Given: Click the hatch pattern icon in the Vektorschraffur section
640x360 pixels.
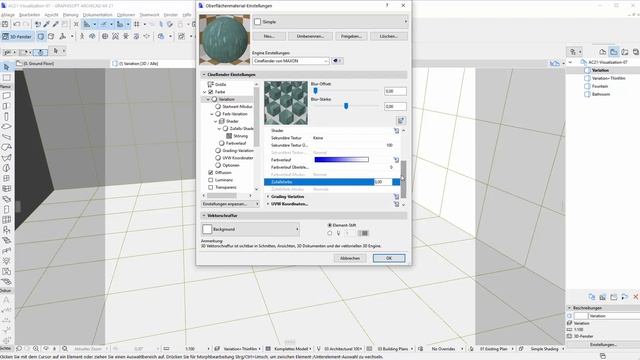Looking at the screenshot, I should tap(363, 233).
